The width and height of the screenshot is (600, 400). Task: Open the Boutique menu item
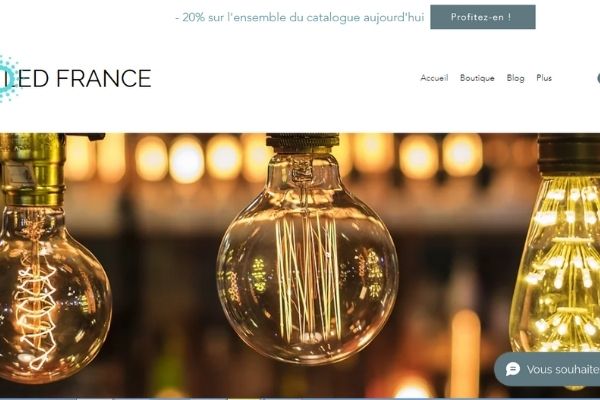477,78
